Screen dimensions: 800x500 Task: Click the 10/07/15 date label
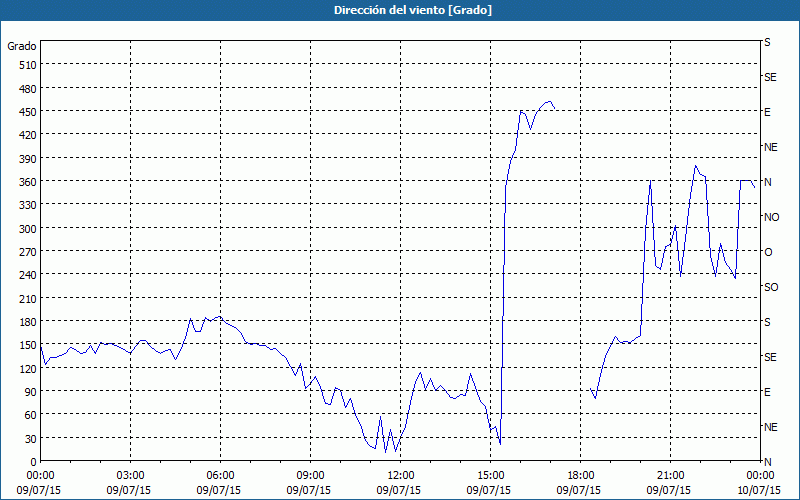pyautogui.click(x=759, y=490)
